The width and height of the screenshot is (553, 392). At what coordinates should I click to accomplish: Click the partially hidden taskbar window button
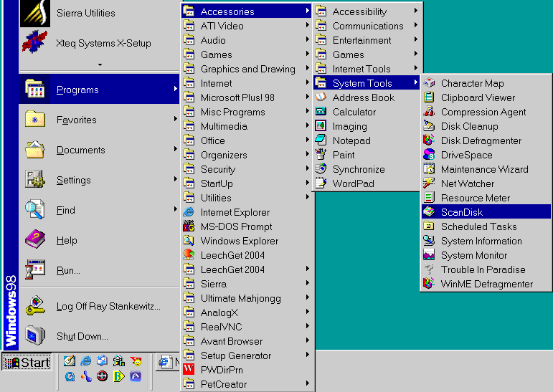(x=168, y=362)
